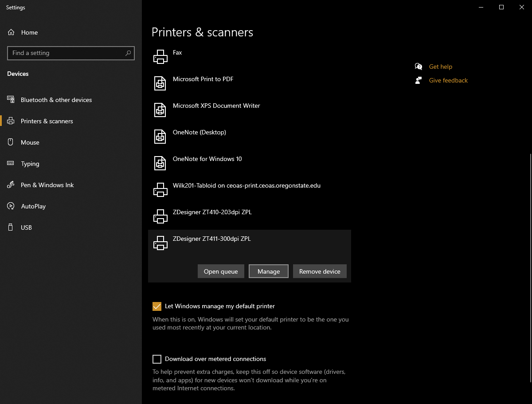Open the Give feedback link
Screen dimensions: 532x404
click(448, 80)
